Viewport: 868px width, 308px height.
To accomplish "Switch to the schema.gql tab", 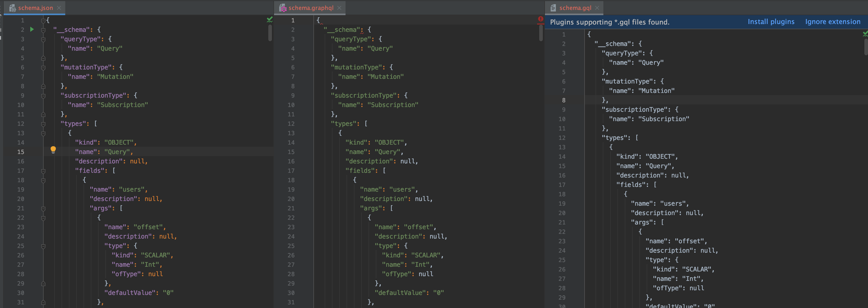I will click(x=575, y=8).
